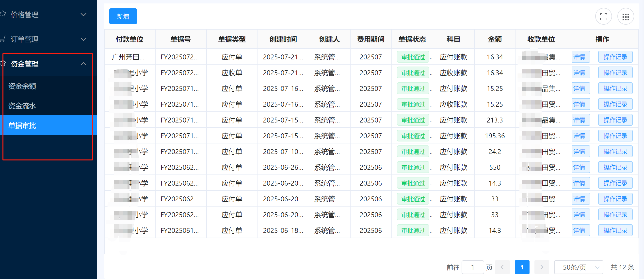Click the 审批通过 status badge on the first row
The image size is (644, 279).
413,57
